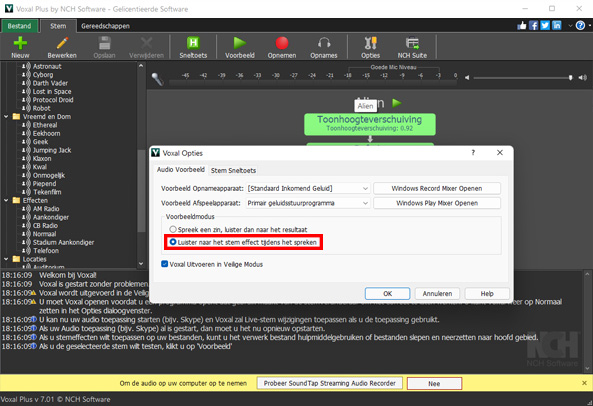Open the blue help question icon
This screenshot has width=593, height=406.
tap(580, 25)
